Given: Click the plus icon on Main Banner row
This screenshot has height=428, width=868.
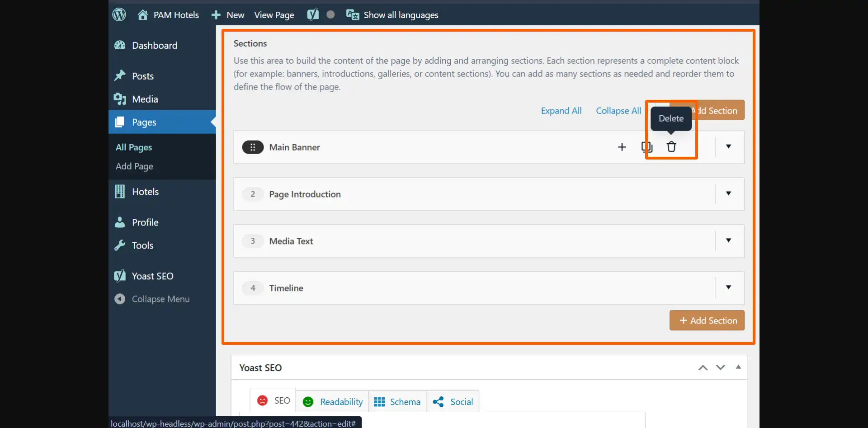Looking at the screenshot, I should pyautogui.click(x=622, y=147).
